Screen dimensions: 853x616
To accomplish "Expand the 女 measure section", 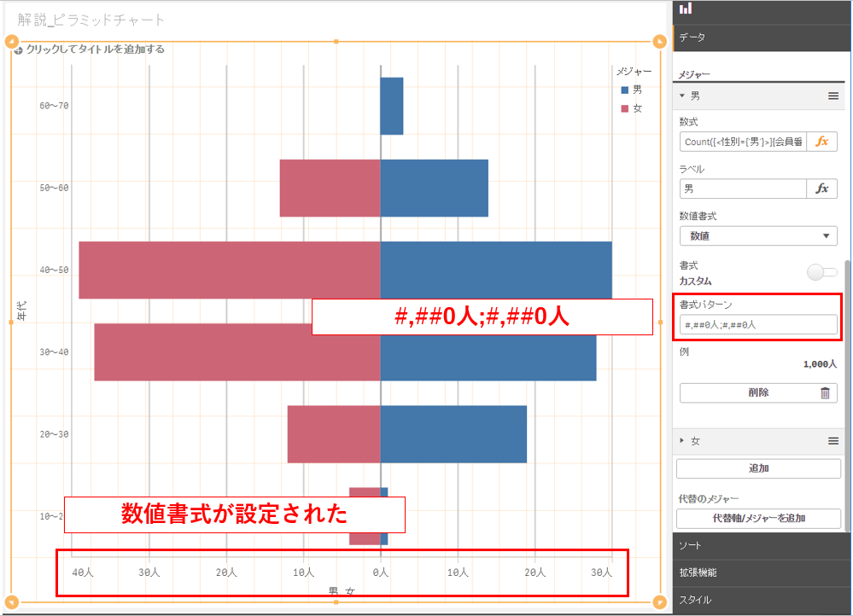I will 682,441.
